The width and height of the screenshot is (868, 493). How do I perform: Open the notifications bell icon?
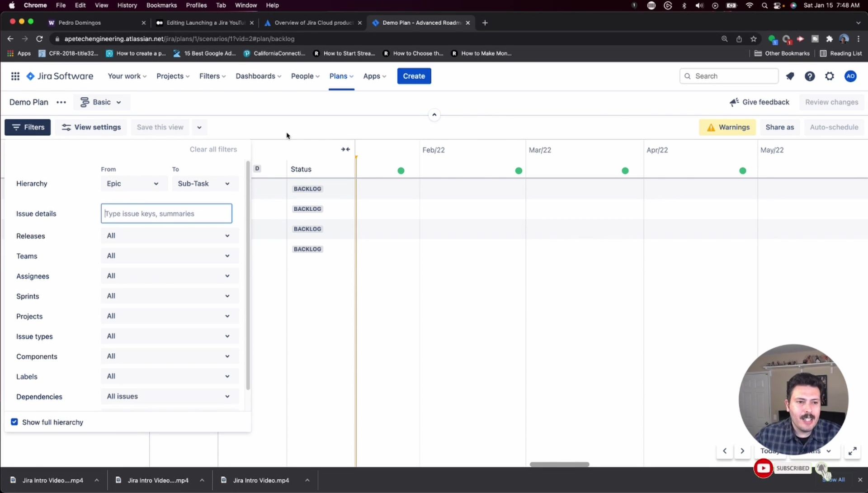tap(790, 76)
